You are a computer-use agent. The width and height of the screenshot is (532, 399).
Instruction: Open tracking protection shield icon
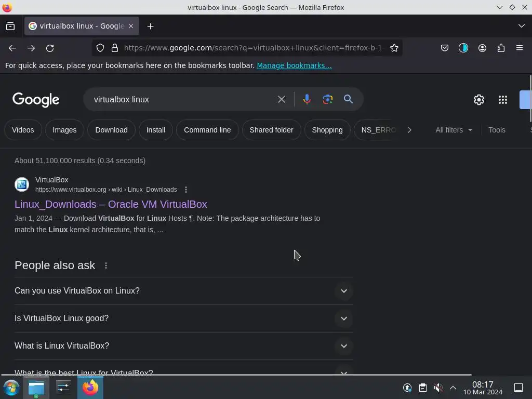[x=100, y=48]
